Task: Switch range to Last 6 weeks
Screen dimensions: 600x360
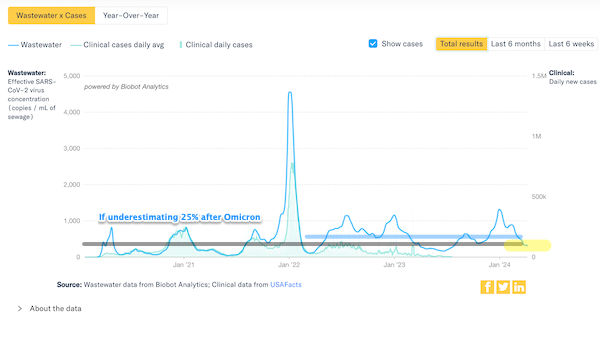Action: coord(571,44)
